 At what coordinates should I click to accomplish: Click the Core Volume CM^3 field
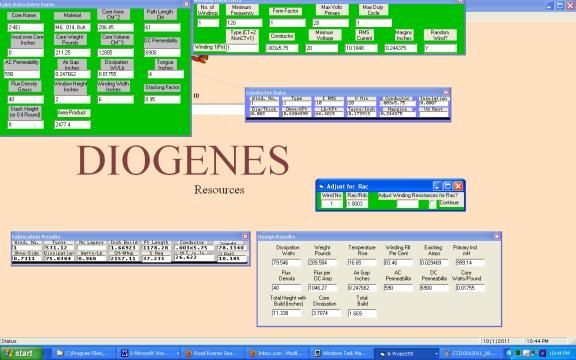point(115,53)
